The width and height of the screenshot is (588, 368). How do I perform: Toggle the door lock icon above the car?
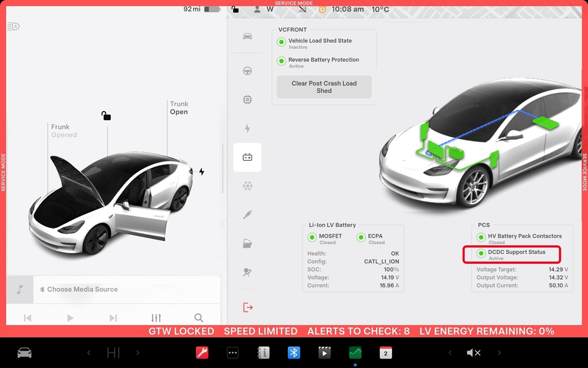[106, 116]
